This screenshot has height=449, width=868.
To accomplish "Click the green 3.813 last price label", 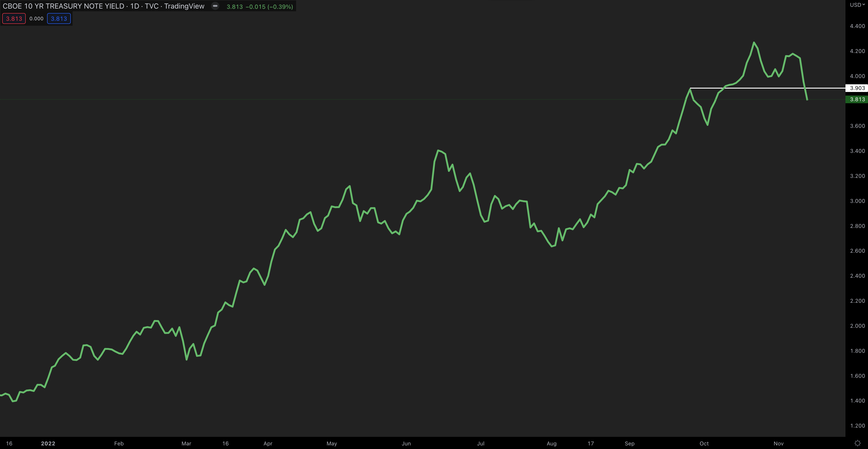I will tap(857, 99).
